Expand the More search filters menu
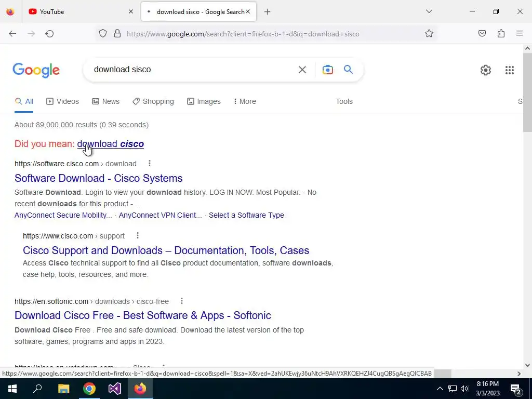 [245, 101]
